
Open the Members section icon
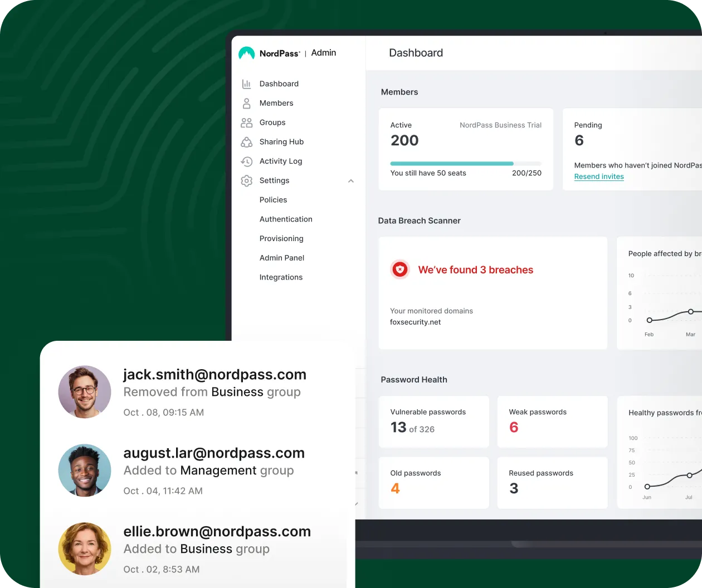click(x=247, y=103)
